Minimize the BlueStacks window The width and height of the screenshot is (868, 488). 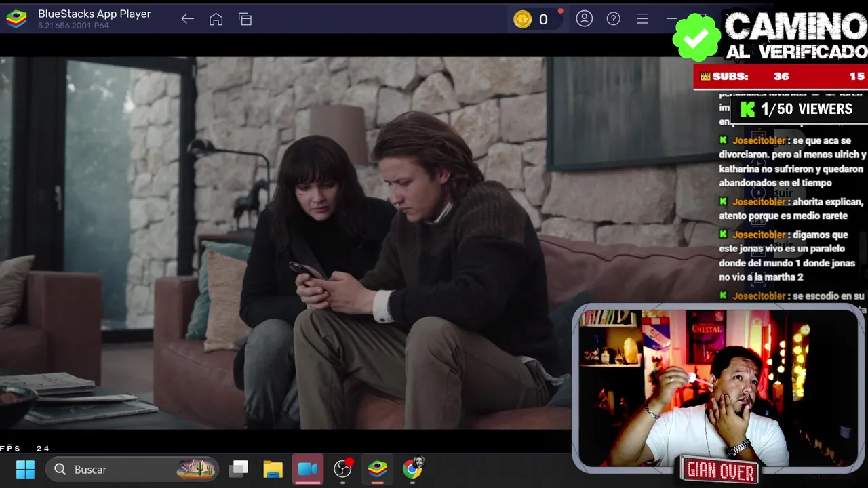(671, 19)
